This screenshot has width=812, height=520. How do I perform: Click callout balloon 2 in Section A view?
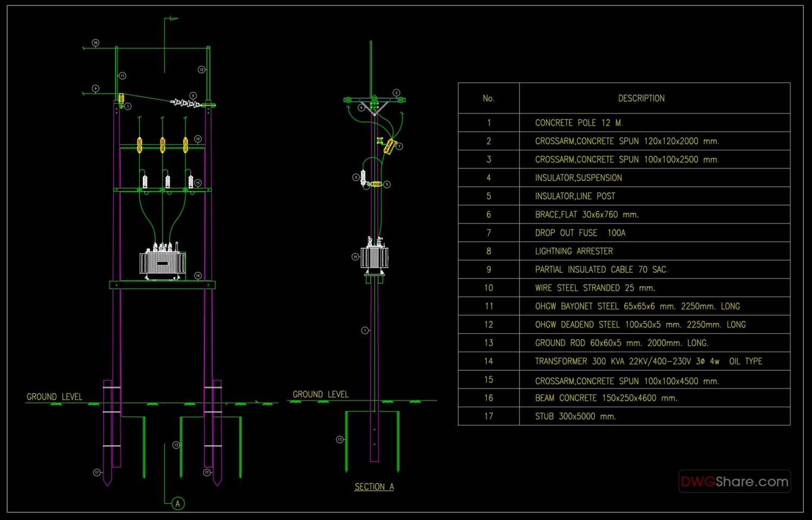click(x=397, y=93)
